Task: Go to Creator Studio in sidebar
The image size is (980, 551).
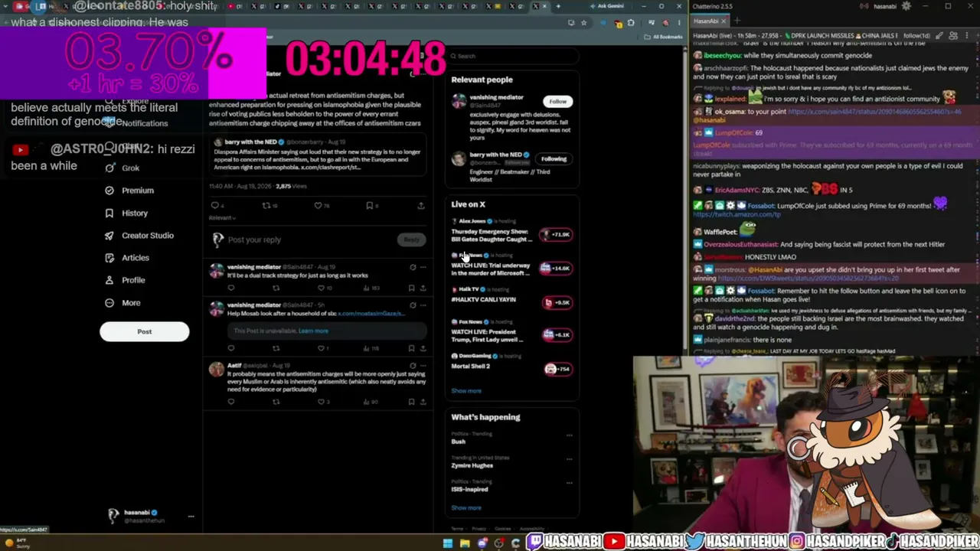Action: [139, 236]
